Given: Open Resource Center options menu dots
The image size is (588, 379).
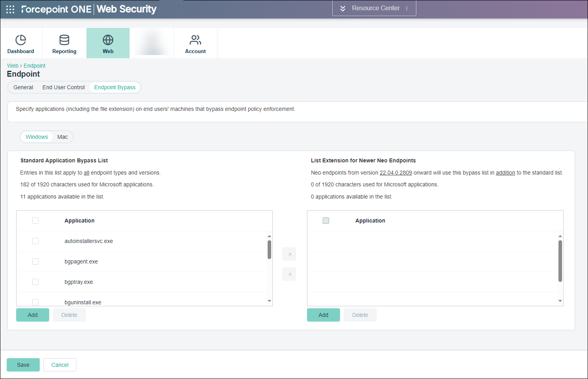Looking at the screenshot, I should tap(407, 8).
